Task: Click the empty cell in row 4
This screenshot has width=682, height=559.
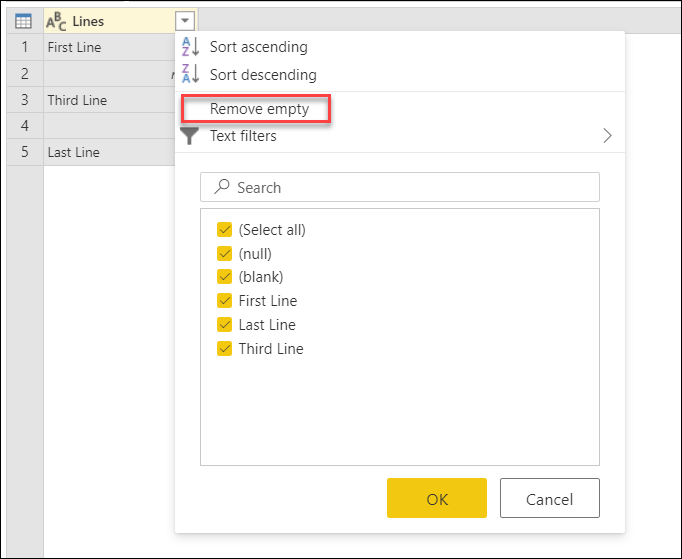Action: click(x=109, y=126)
